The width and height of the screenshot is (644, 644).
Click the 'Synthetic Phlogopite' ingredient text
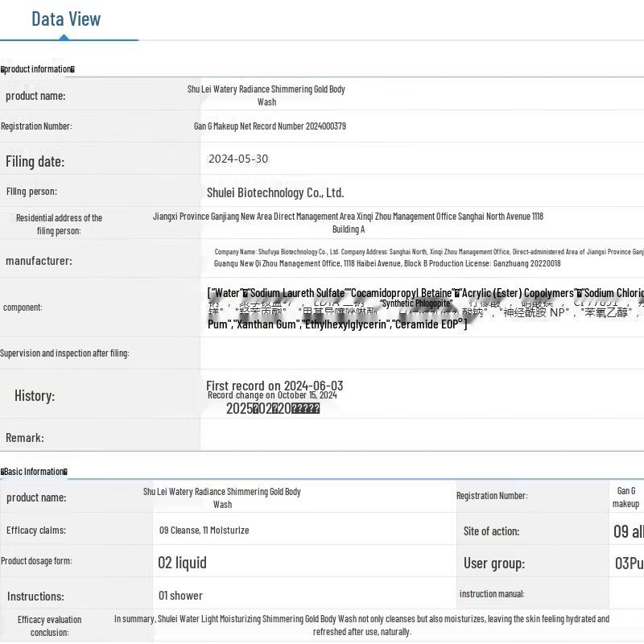pyautogui.click(x=416, y=303)
